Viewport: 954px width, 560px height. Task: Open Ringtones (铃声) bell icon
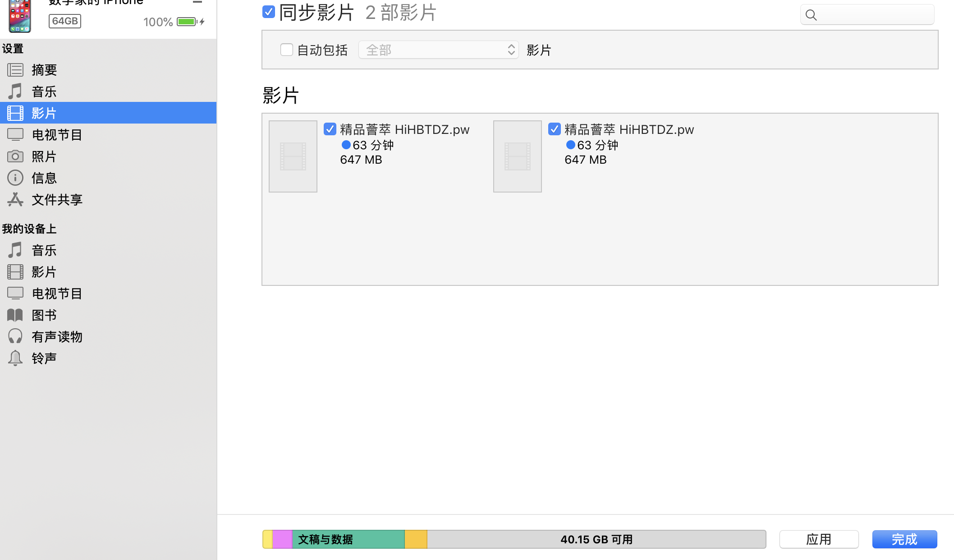(15, 358)
